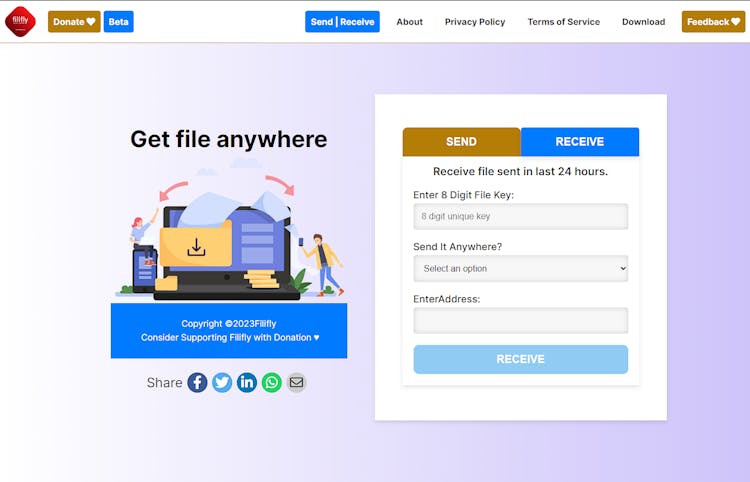The image size is (750, 482).
Task: Open the Feedback button with heart
Action: [x=713, y=22]
